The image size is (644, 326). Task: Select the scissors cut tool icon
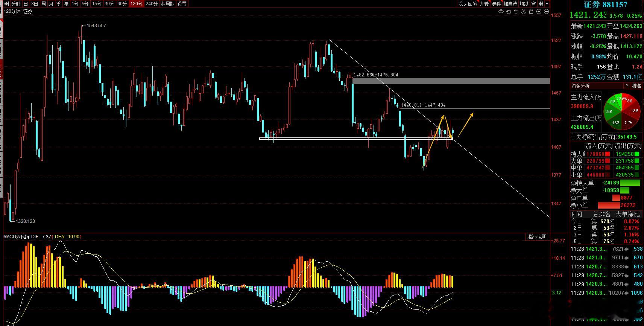pyautogui.click(x=524, y=12)
